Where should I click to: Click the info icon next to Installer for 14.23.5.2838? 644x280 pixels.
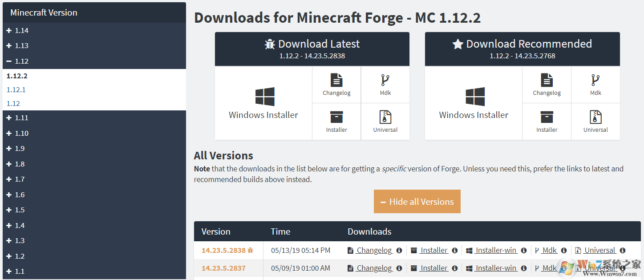[454, 250]
